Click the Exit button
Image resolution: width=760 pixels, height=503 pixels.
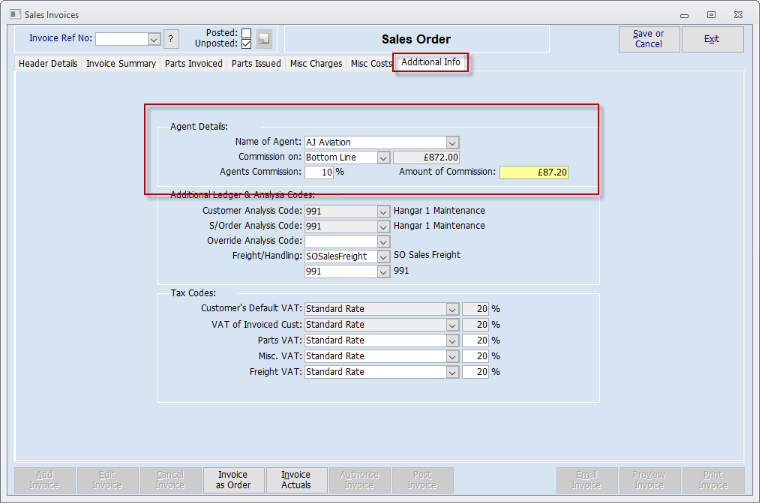tap(712, 39)
